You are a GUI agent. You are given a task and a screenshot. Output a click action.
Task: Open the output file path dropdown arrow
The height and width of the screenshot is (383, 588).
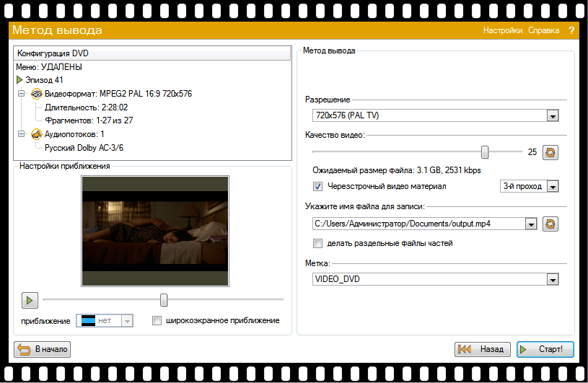tap(530, 224)
